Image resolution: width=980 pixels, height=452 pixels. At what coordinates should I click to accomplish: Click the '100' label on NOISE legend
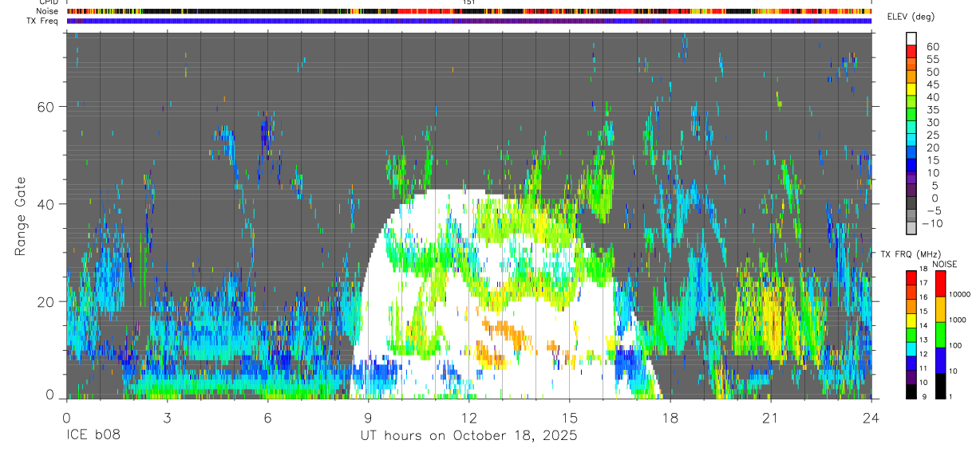click(x=955, y=345)
